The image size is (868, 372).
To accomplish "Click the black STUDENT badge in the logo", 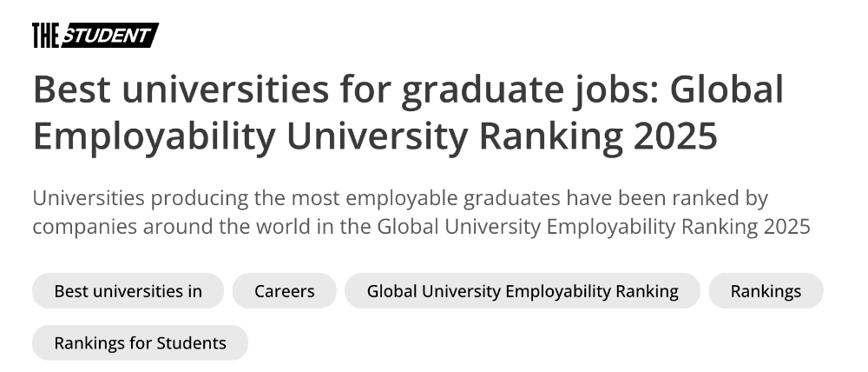I will [x=109, y=36].
